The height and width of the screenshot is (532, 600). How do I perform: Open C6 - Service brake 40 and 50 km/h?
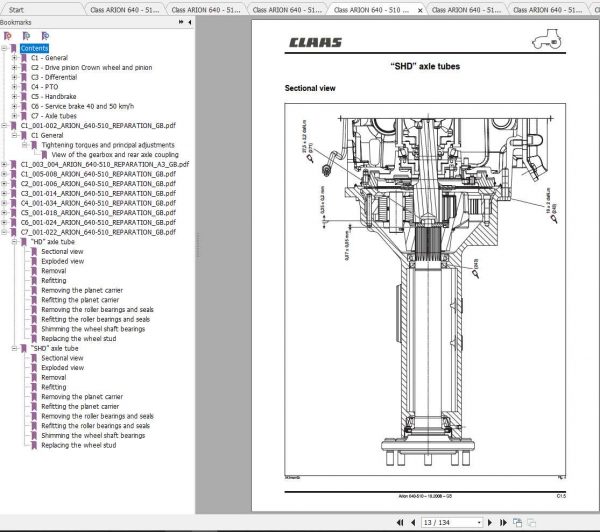pyautogui.click(x=82, y=106)
